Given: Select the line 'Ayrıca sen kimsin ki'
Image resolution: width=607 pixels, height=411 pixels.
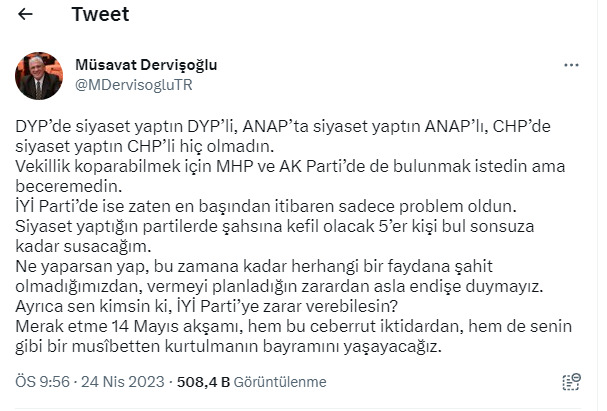Looking at the screenshot, I should tap(207, 306).
